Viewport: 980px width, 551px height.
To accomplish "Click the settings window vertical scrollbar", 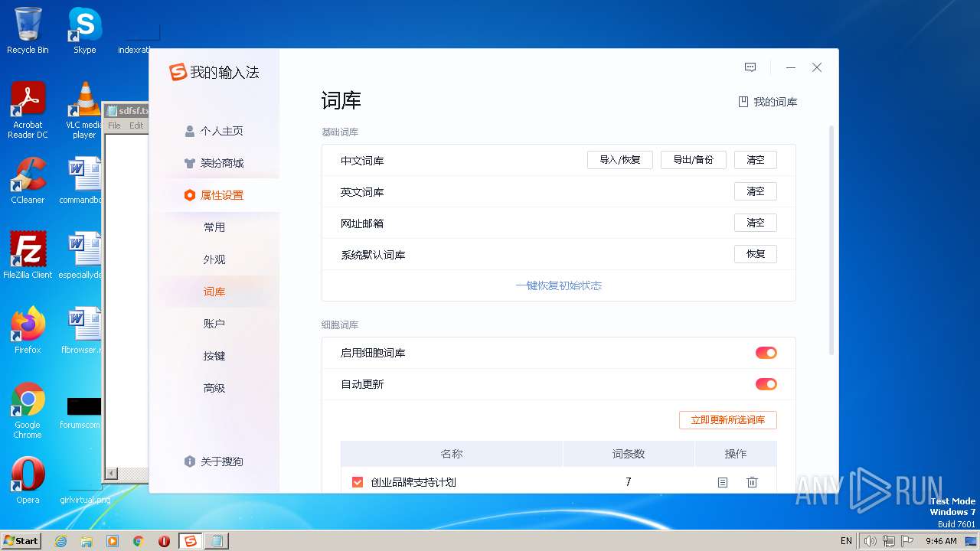I will [x=831, y=240].
